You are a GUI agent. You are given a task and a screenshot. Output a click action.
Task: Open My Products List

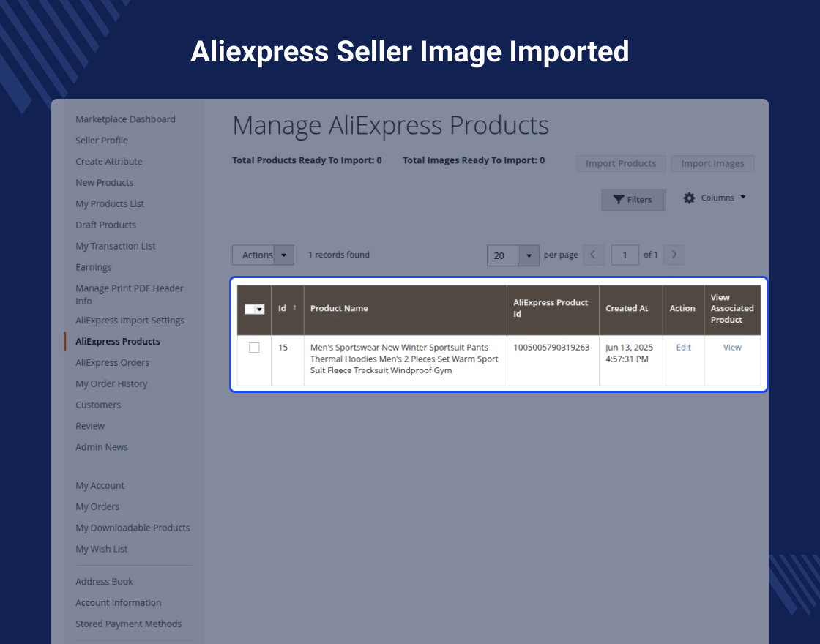110,204
